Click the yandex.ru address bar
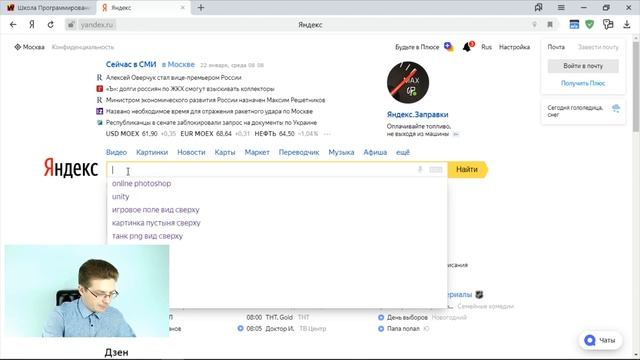640x360 pixels. [x=96, y=25]
